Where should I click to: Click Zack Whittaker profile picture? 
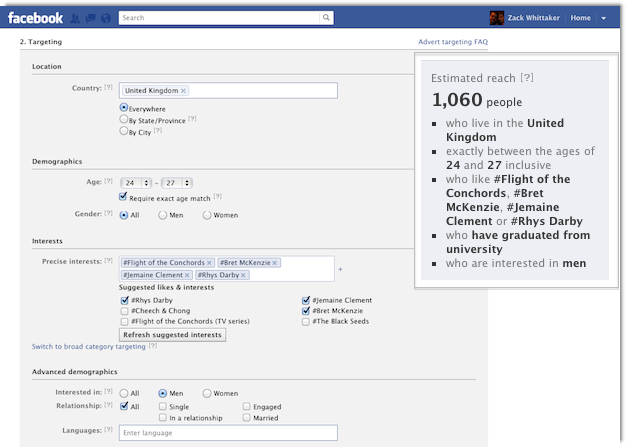click(x=497, y=18)
